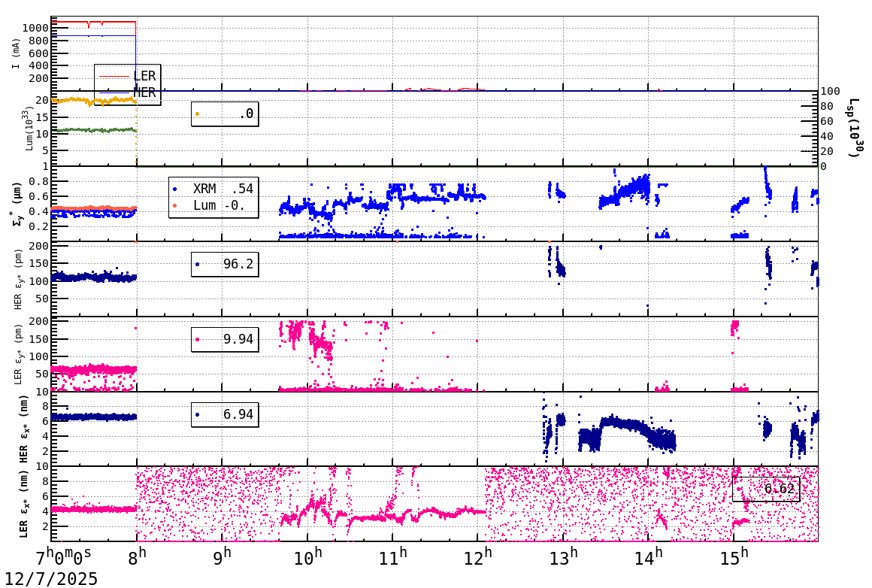Select the orange Lum legend marker dot

click(175, 206)
